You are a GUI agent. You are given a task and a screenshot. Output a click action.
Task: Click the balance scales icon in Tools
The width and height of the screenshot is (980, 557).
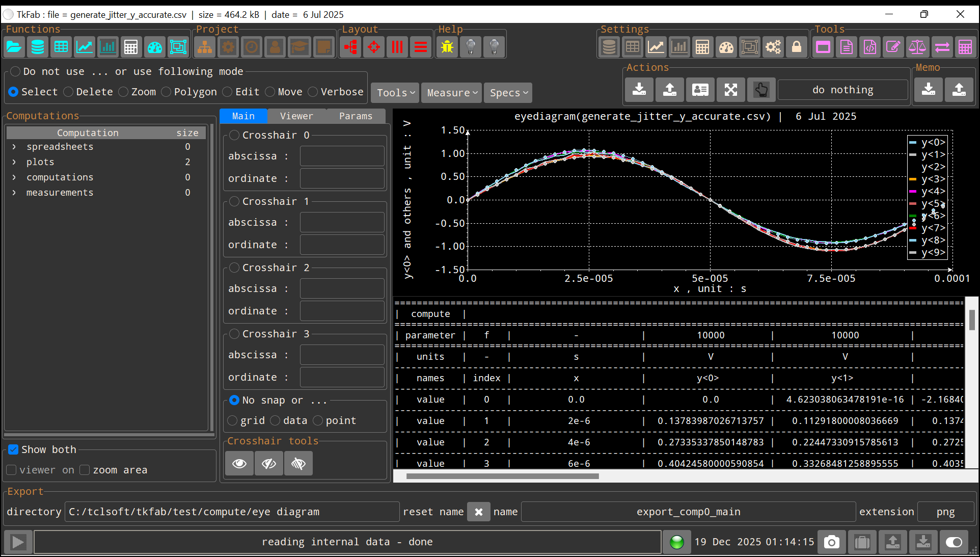click(917, 47)
